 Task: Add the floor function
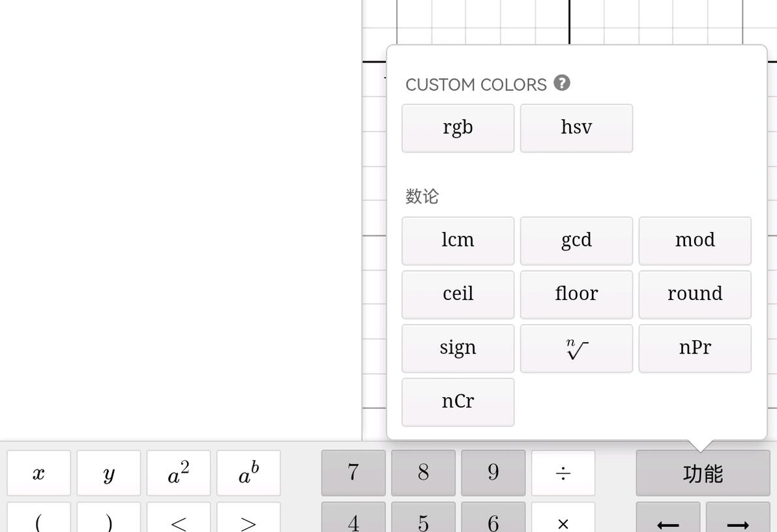tap(576, 295)
